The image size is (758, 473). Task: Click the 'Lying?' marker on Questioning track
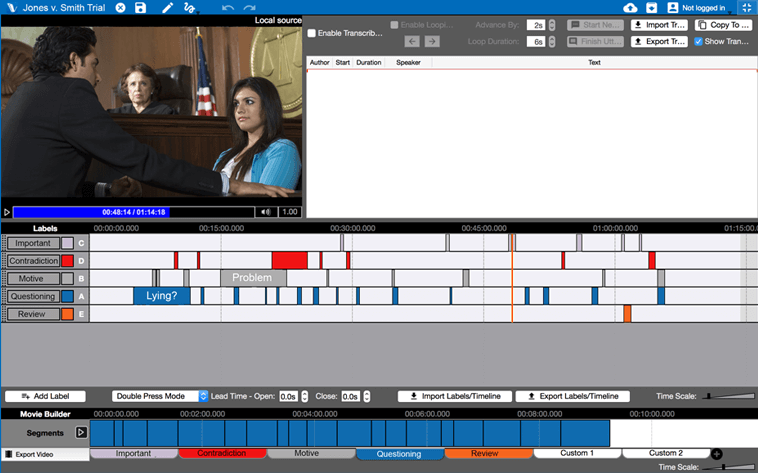(161, 296)
